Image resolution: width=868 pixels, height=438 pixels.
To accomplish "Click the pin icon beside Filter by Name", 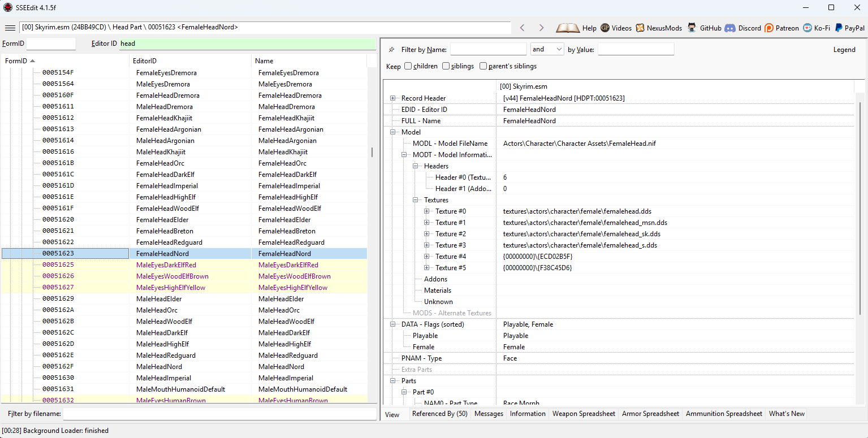I will point(391,50).
